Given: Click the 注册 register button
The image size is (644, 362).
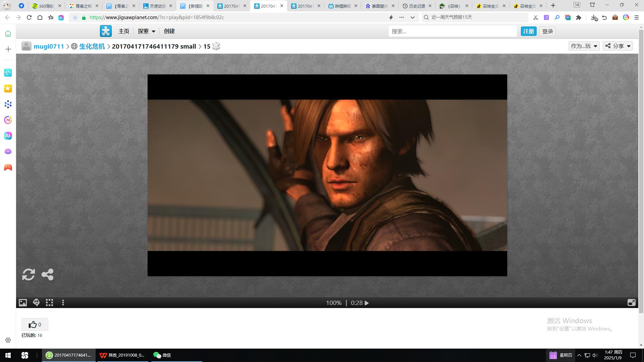Looking at the screenshot, I should [529, 31].
